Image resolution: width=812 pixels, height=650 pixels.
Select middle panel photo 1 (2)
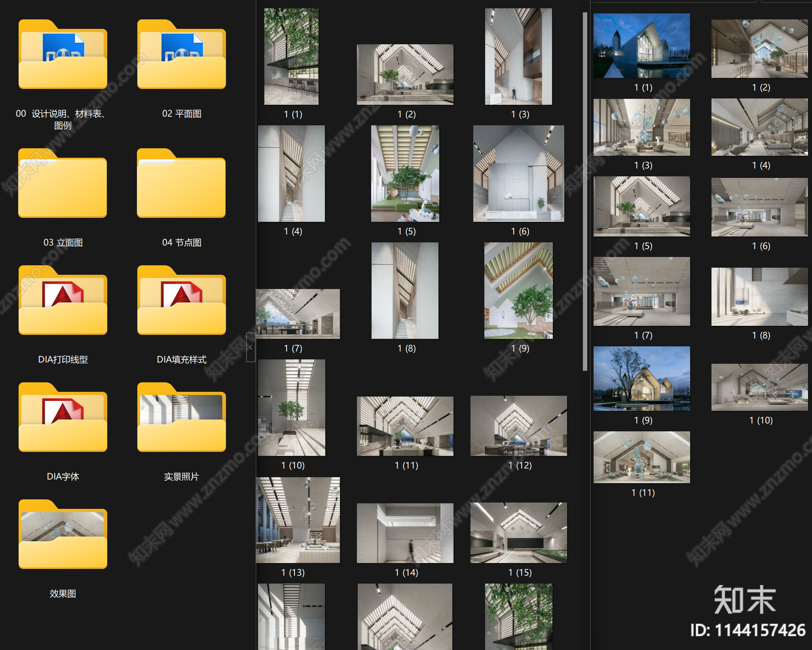tap(405, 75)
